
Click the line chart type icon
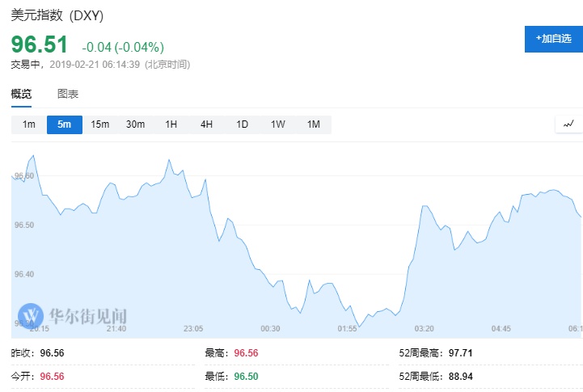[x=568, y=124]
